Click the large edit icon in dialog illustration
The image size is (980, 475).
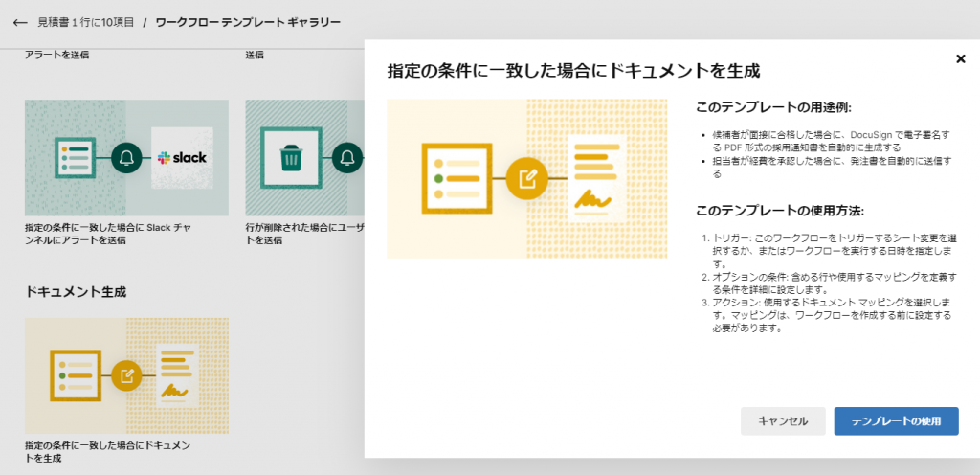click(x=527, y=179)
